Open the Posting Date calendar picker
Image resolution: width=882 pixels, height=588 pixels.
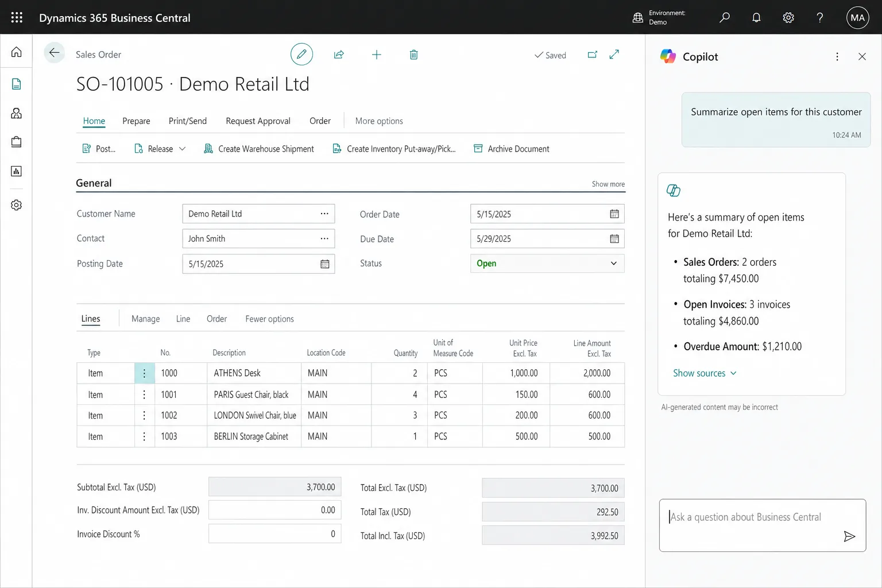[x=325, y=264]
